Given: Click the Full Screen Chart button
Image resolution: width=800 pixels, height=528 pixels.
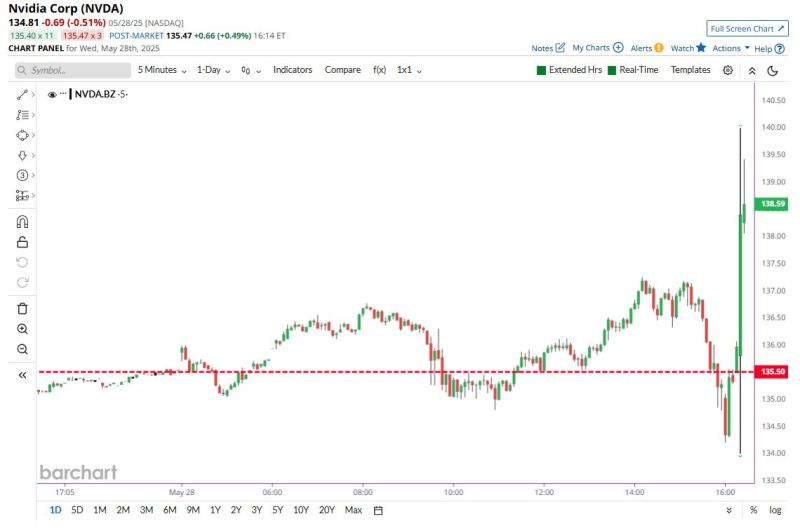Looking at the screenshot, I should pos(747,29).
